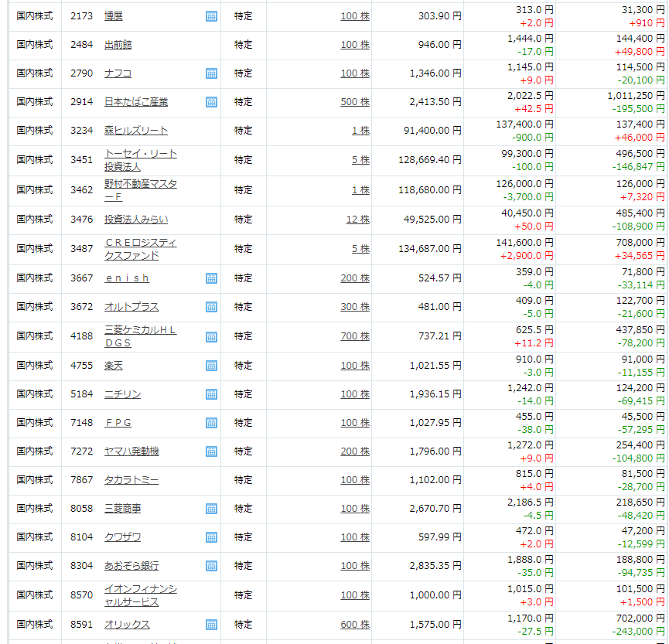Open the ニチリン stock link
The width and height of the screenshot is (669, 644).
click(x=122, y=394)
